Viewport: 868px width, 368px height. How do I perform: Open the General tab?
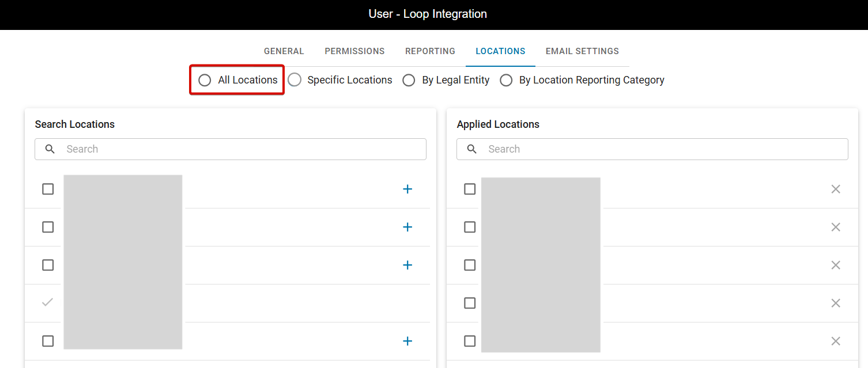(284, 51)
